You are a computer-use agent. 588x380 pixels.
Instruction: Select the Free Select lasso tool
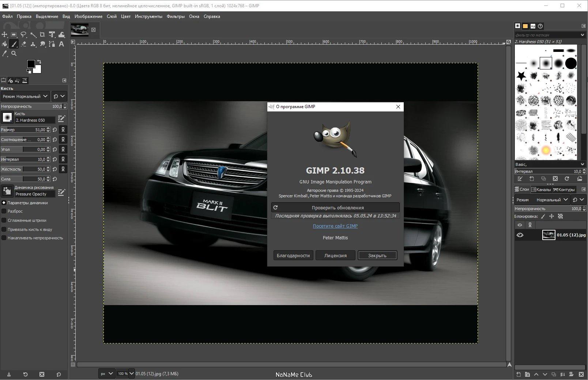[23, 35]
